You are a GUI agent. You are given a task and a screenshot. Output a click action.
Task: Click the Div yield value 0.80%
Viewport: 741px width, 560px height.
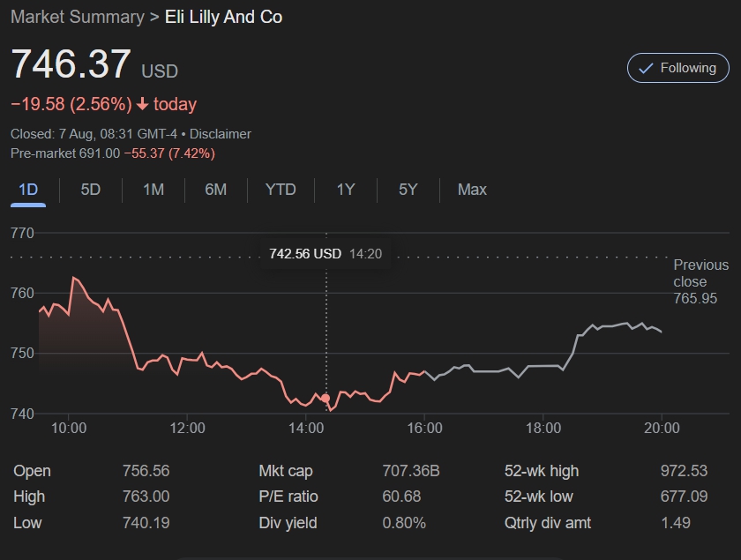pyautogui.click(x=404, y=523)
